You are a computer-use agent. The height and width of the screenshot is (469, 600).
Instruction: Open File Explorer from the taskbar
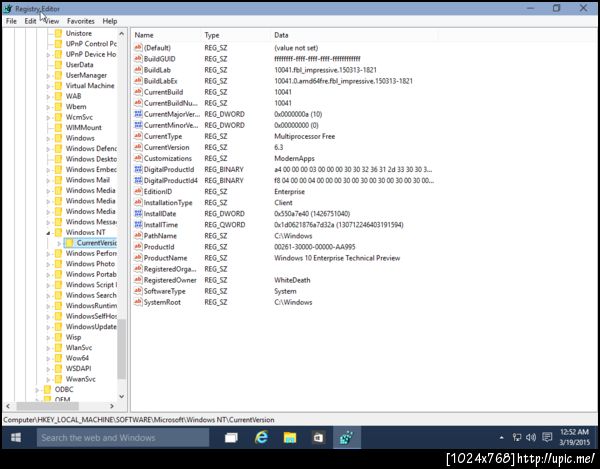290,437
